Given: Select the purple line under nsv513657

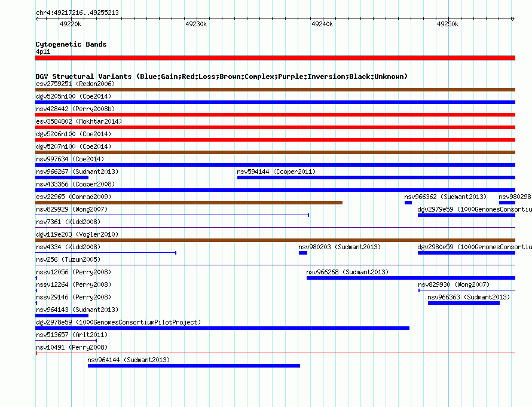Looking at the screenshot, I should tap(66, 341).
